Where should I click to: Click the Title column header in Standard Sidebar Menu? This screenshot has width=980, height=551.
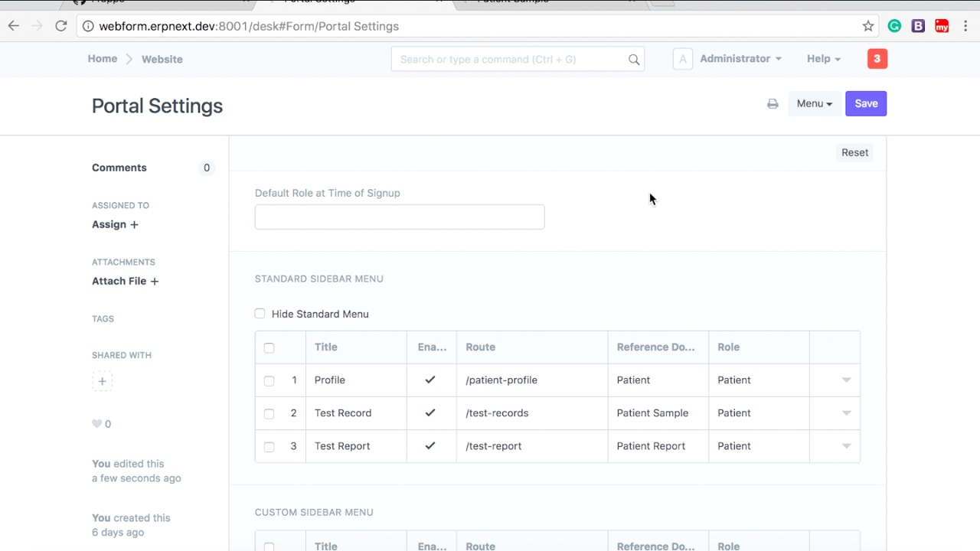pos(356,347)
